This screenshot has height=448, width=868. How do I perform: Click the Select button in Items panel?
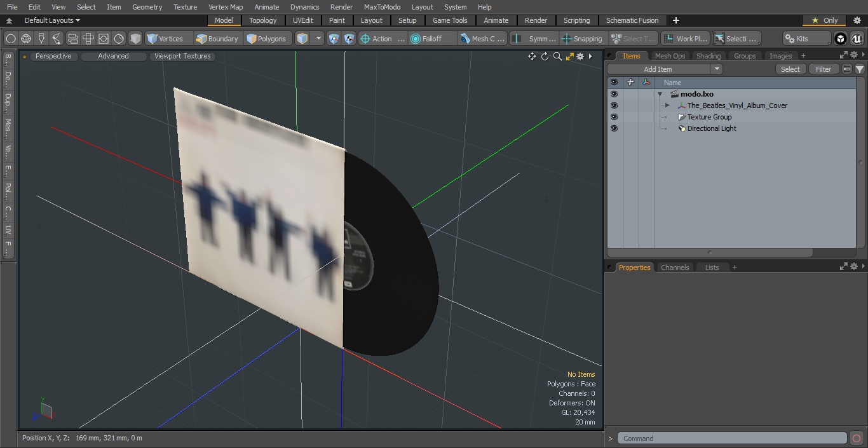coord(790,69)
